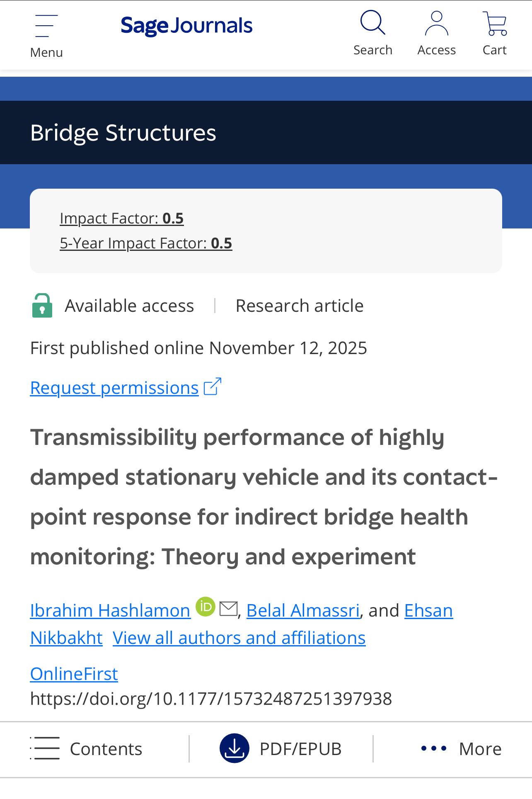Click the Sage Journals logo
532x799 pixels.
(186, 26)
